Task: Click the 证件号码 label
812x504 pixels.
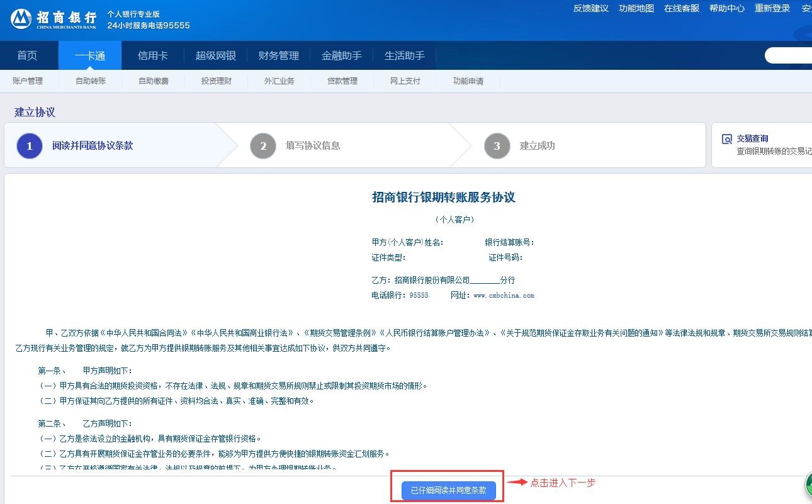Action: 505,257
